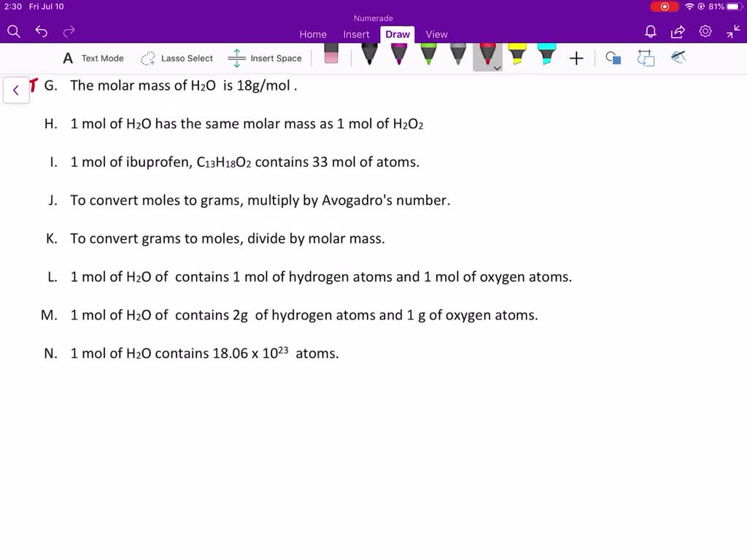
Task: Open notifications with the bell icon
Action: pos(649,32)
